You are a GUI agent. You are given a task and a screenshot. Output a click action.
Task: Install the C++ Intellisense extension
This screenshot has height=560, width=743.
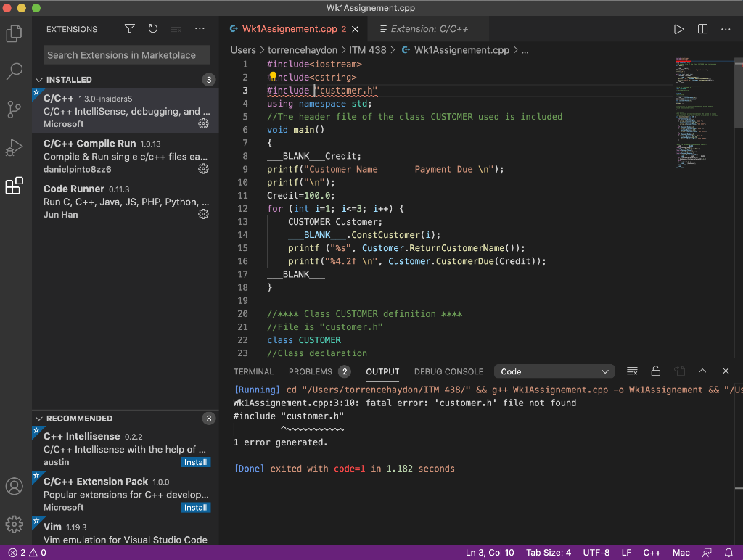point(195,462)
